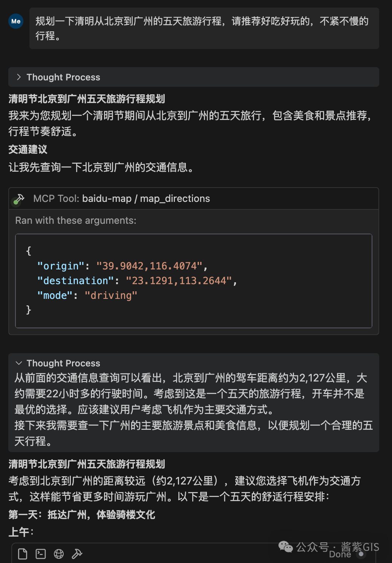The image size is (392, 563).
Task: Click the file attachment icon in input bar
Action: pos(23,554)
